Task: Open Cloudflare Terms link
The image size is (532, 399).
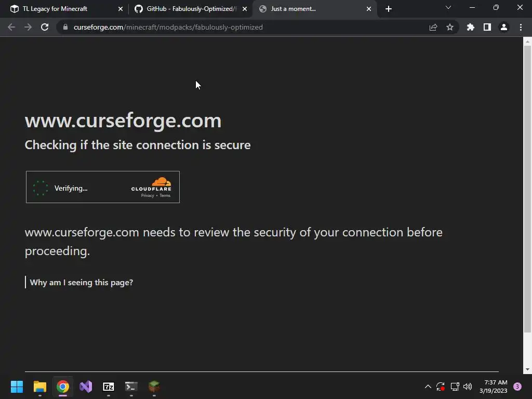Action: tap(165, 195)
